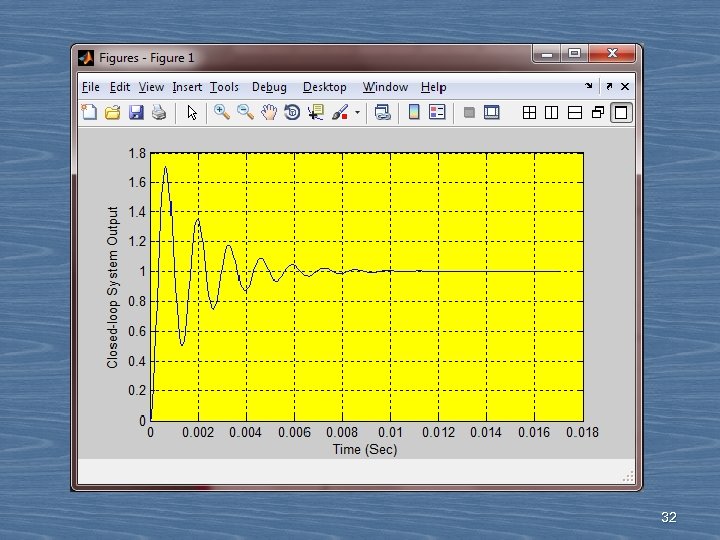Undock the Figure 1 panel
The width and height of the screenshot is (720, 540).
tap(609, 86)
